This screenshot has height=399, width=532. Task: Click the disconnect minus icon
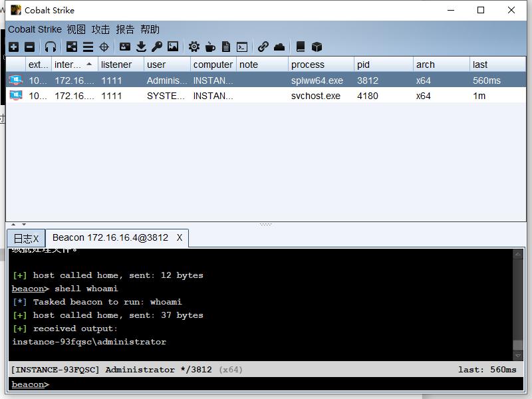[29, 47]
